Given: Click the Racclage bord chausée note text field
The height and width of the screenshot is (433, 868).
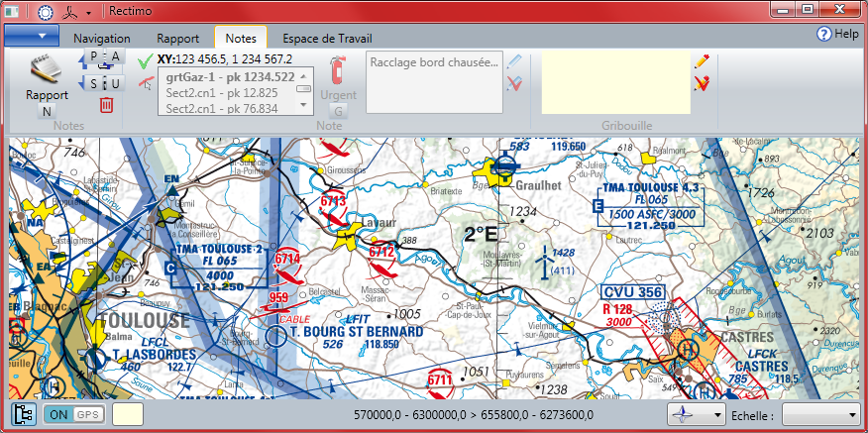Looking at the screenshot, I should click(434, 82).
